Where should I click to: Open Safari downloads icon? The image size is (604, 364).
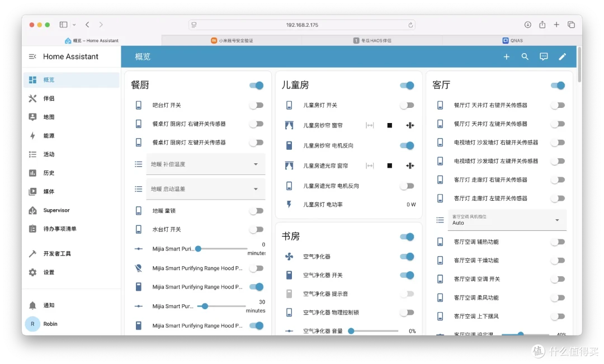point(527,25)
